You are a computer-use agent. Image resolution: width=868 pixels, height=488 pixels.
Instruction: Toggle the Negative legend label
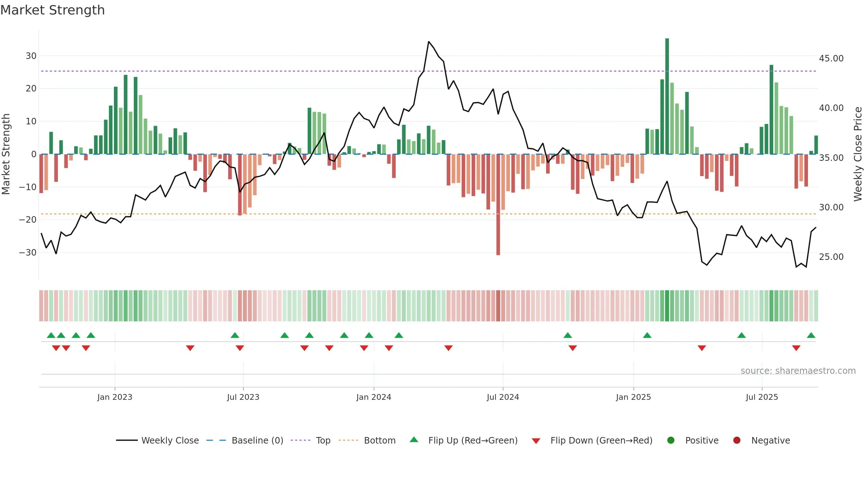771,441
